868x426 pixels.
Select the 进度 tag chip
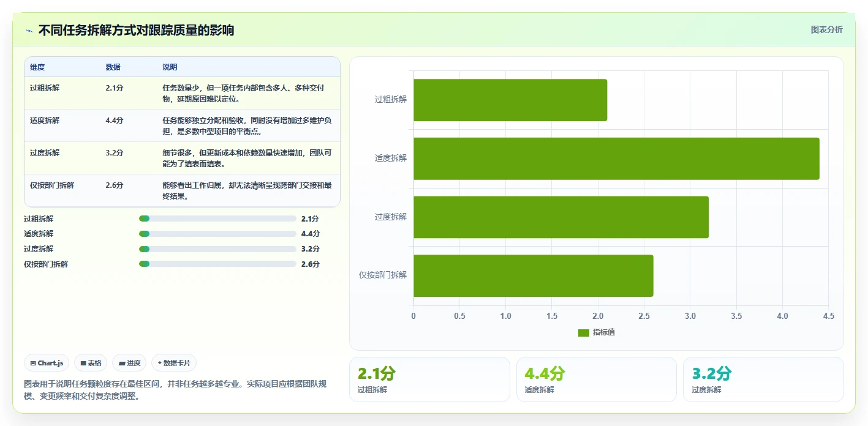(x=129, y=363)
